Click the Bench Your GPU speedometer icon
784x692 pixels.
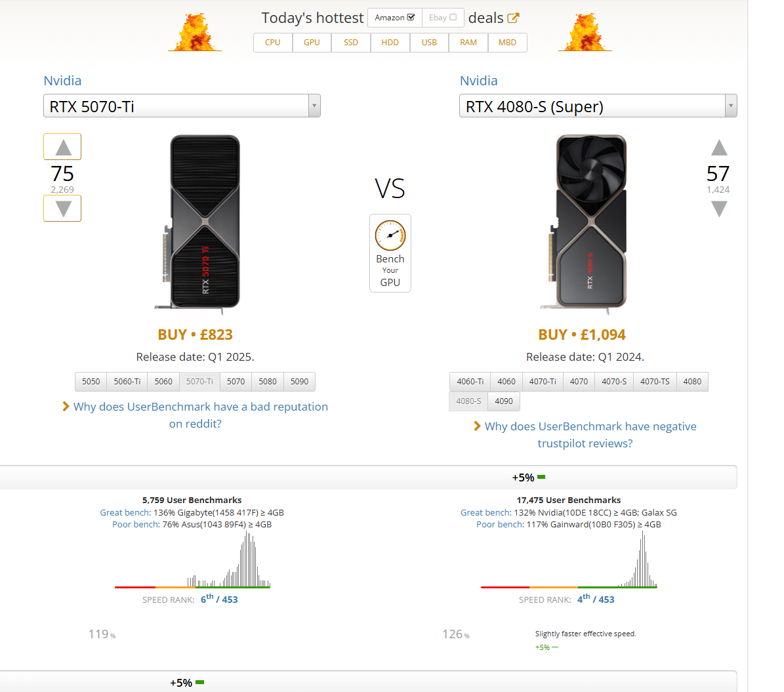coord(390,235)
